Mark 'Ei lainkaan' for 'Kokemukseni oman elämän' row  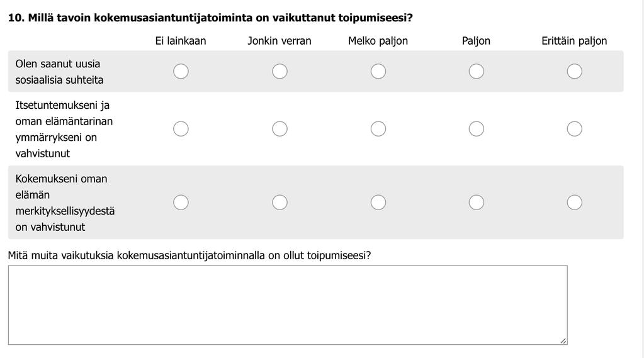[181, 203]
